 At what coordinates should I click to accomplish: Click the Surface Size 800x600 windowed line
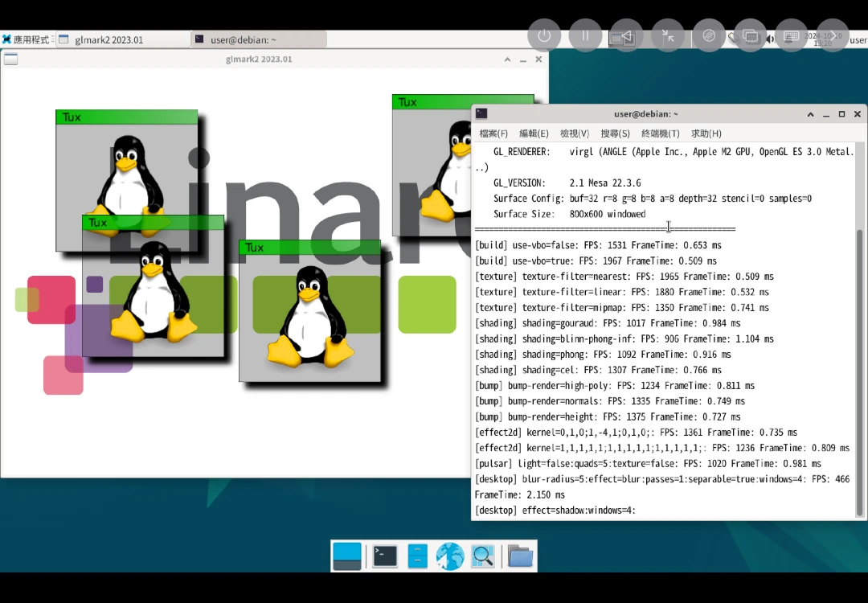tap(569, 214)
